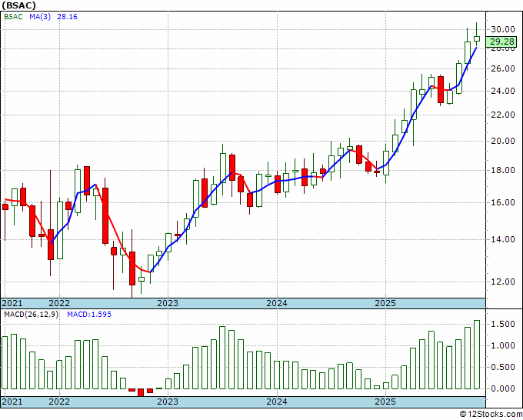Click the 22.00 price axis label

503,115
